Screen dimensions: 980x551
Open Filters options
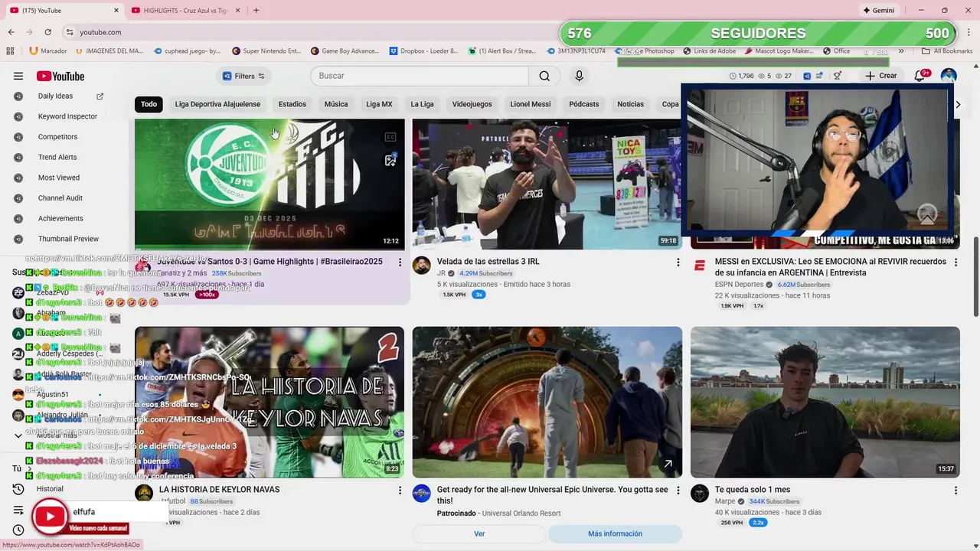(x=244, y=76)
